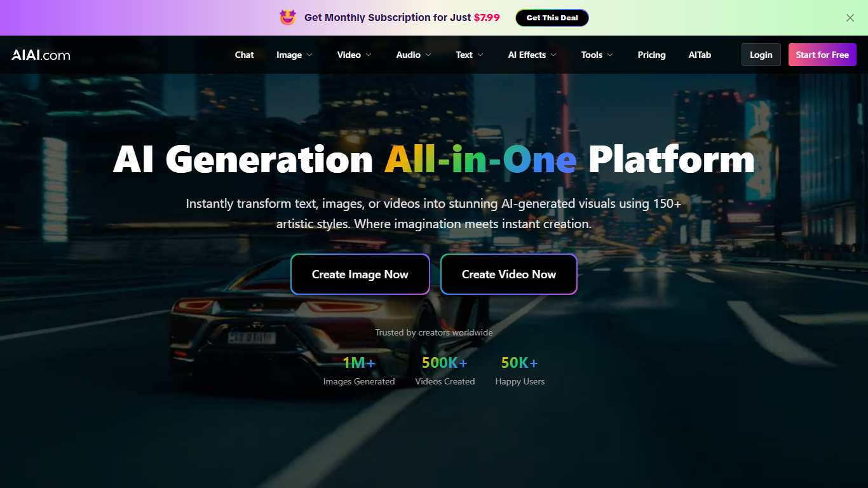Click the star-struck emoji in the promo banner
This screenshot has height=488, width=868.
click(x=289, y=17)
